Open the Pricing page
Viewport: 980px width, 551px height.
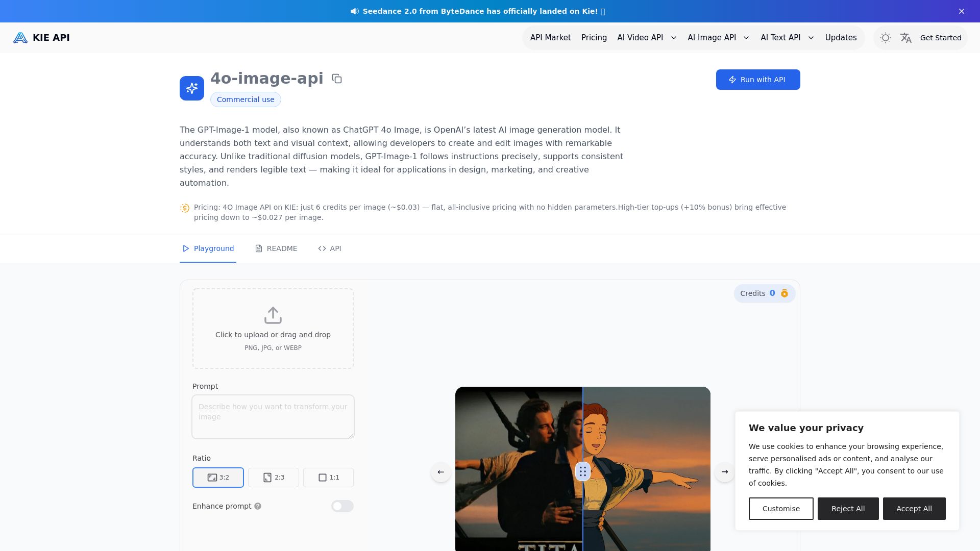click(594, 38)
